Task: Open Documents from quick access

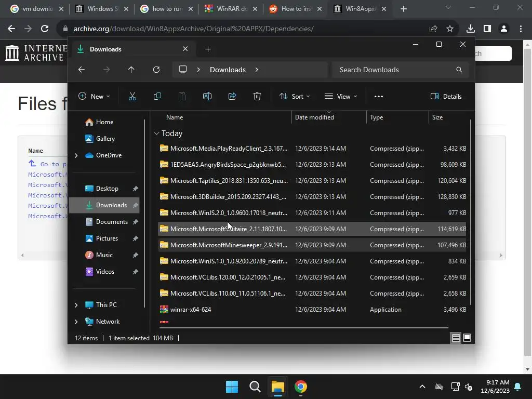Action: tap(112, 222)
